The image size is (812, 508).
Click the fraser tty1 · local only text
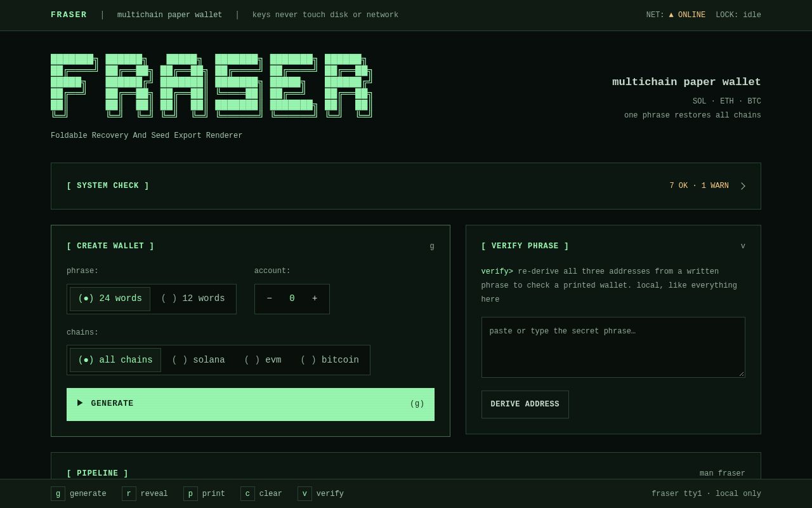point(706,494)
